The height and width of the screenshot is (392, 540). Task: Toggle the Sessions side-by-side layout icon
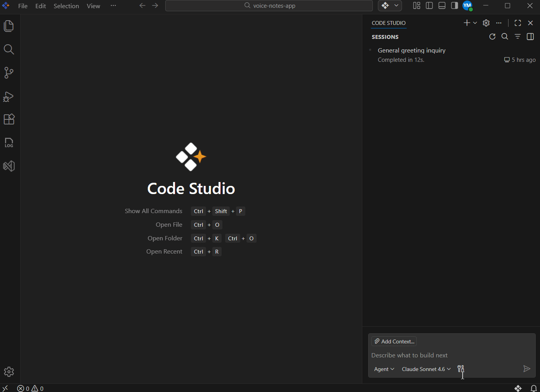(530, 37)
